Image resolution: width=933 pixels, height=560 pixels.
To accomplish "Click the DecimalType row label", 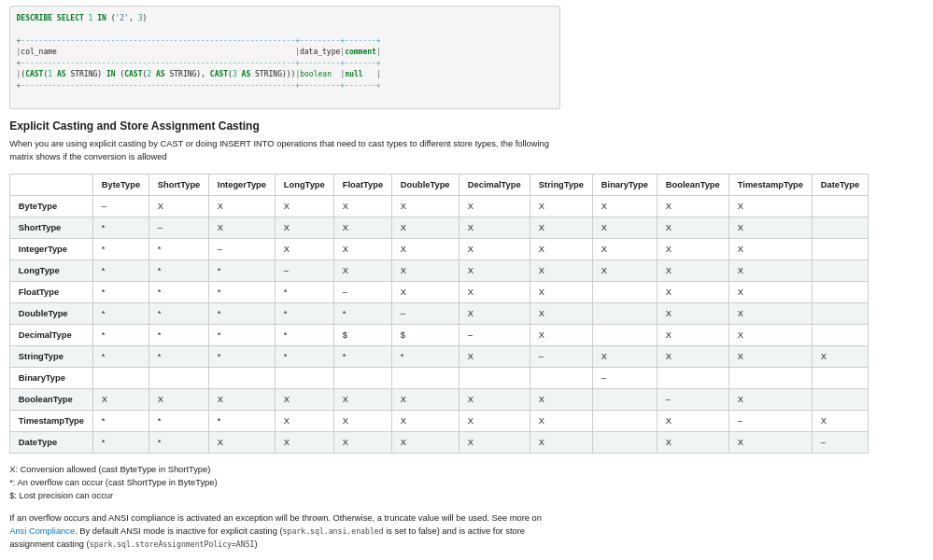I will (45, 335).
